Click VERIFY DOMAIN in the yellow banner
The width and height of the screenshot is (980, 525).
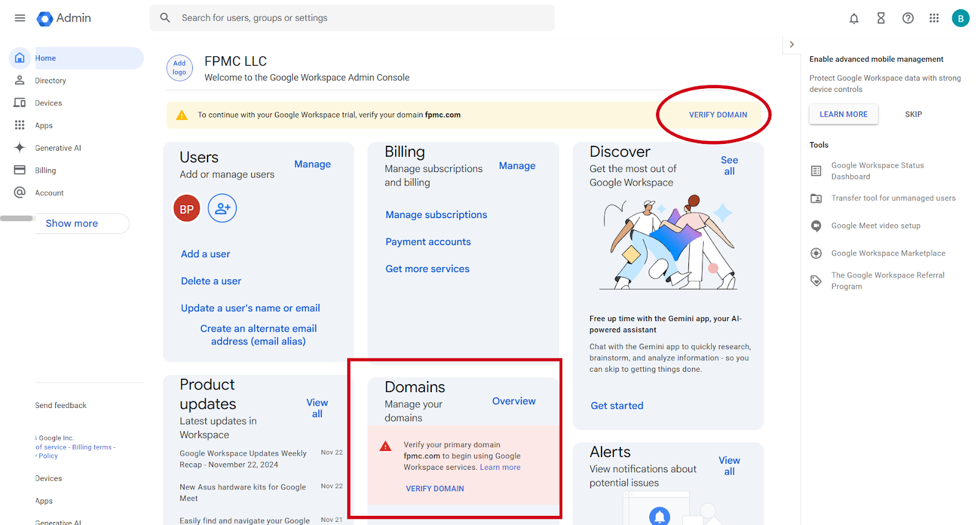tap(718, 115)
